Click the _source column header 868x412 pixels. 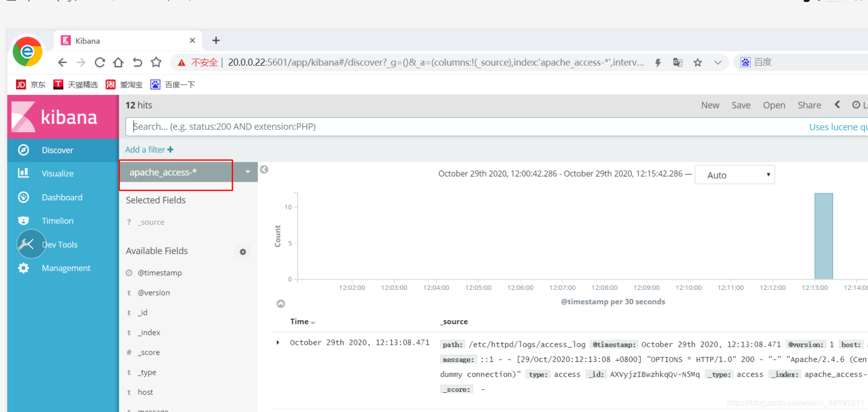[x=454, y=322]
